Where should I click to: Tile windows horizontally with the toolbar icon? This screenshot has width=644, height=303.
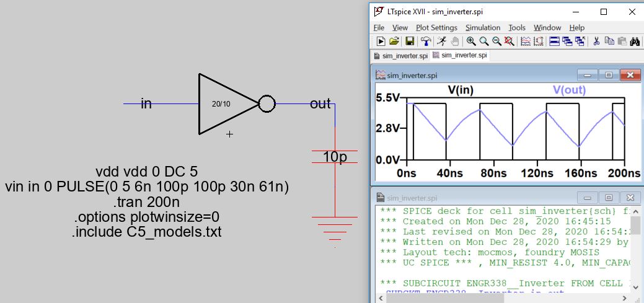[555, 41]
